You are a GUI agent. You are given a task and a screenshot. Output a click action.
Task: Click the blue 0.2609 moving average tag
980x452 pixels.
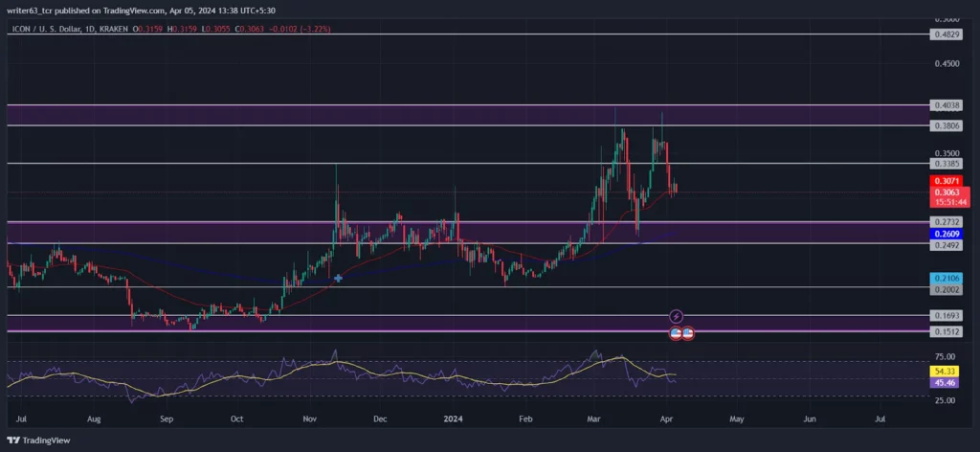[946, 234]
